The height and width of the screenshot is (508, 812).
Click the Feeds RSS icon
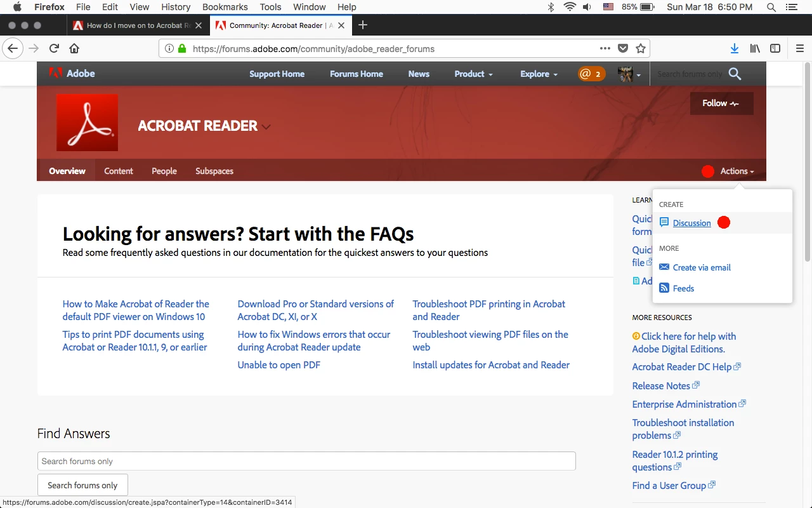point(664,288)
